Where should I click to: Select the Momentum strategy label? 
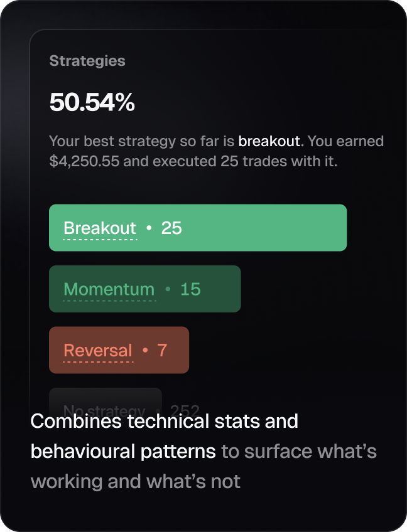click(109, 289)
